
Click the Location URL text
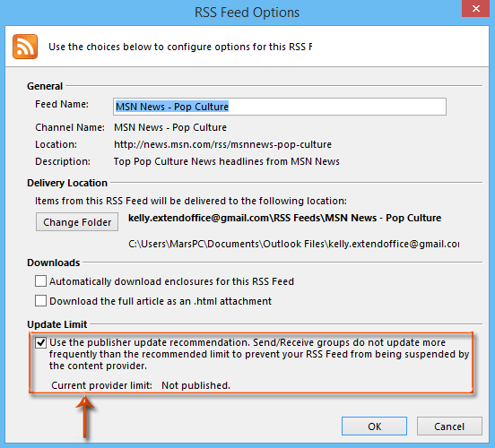pos(222,144)
